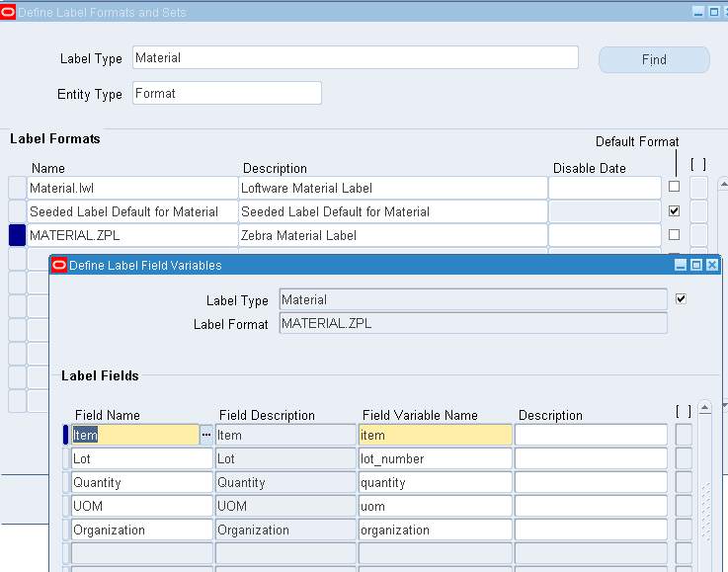The image size is (728, 572).
Task: Select the row indicator for MATERIAL.ZPL
Action: 17,235
